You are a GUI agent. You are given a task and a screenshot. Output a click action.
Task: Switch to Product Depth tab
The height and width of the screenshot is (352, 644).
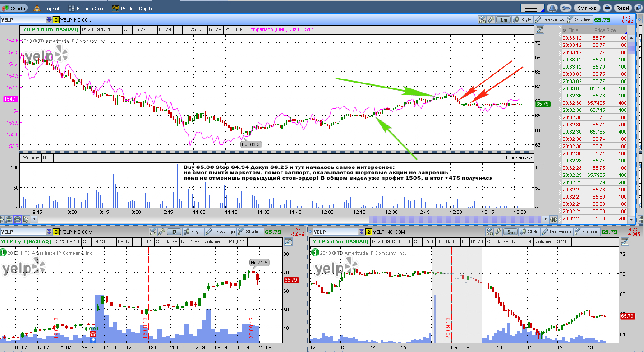pos(132,8)
